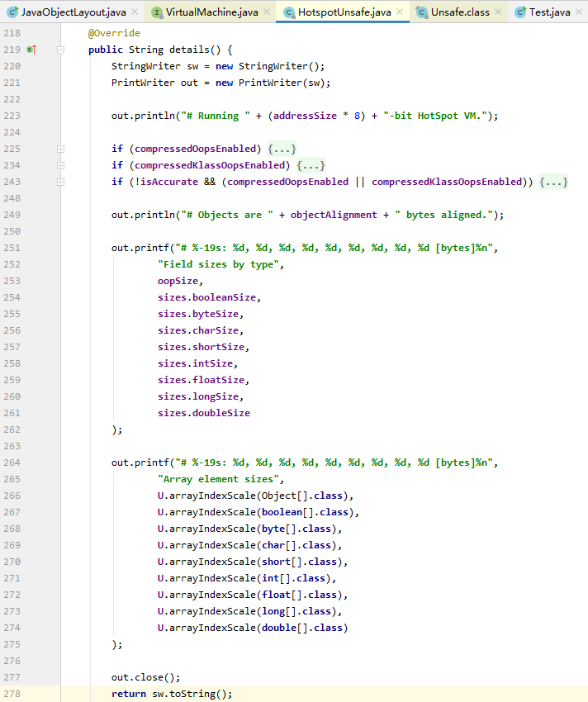Click line number 251 in the gutter
Viewport: 588px width, 702px height.
click(12, 248)
